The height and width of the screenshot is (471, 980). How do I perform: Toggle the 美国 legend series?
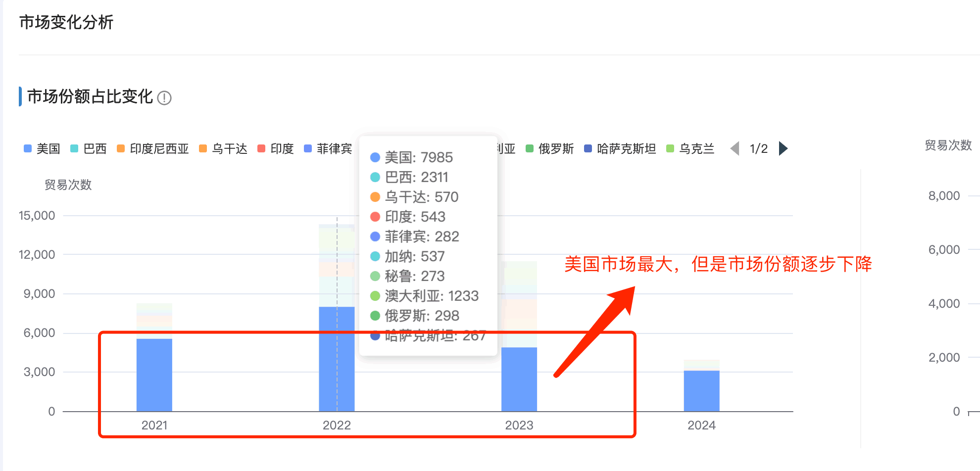pyautogui.click(x=42, y=148)
